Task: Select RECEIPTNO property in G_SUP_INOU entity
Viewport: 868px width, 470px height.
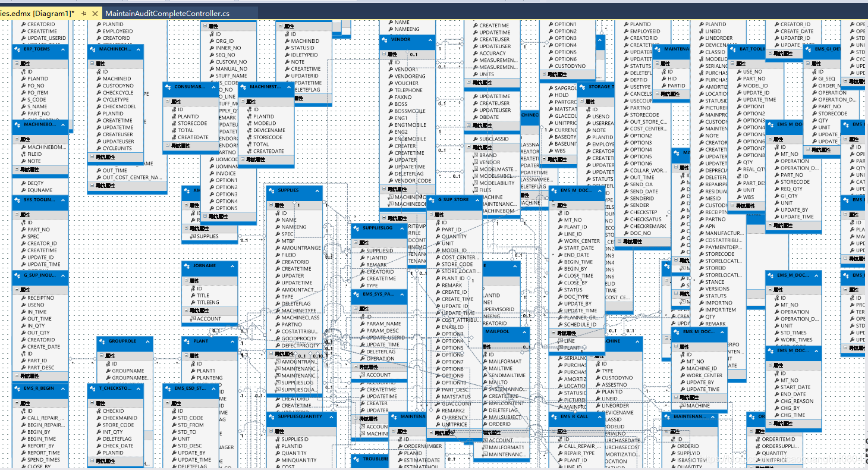Action: click(x=40, y=298)
